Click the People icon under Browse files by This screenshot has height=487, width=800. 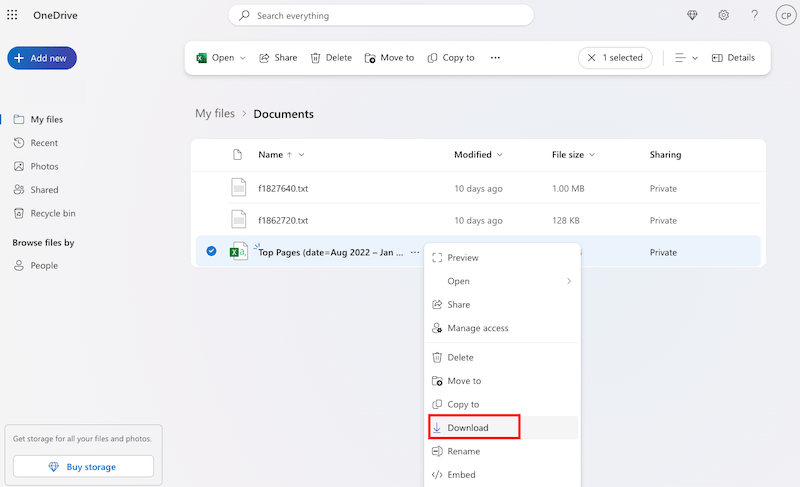pos(19,265)
